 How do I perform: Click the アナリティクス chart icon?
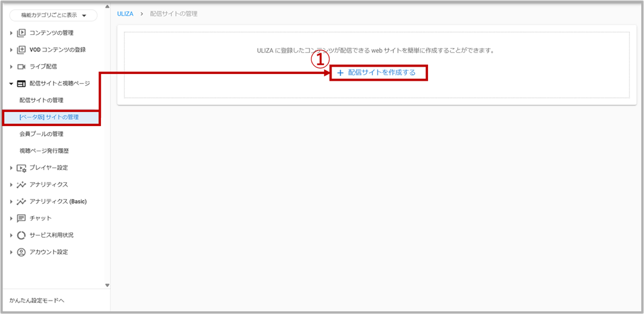[x=21, y=184]
